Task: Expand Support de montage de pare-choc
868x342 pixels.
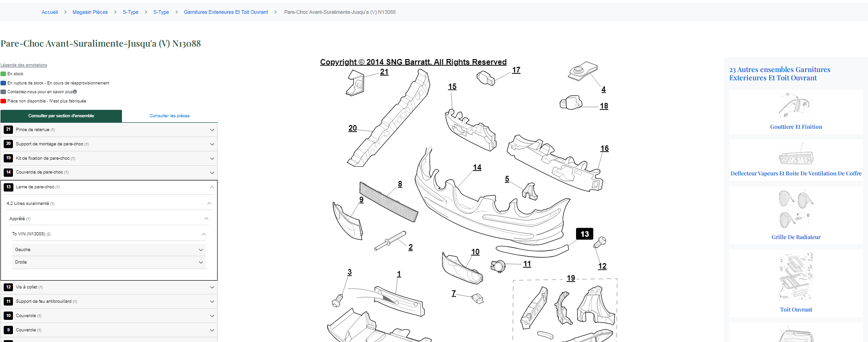Action: pyautogui.click(x=212, y=144)
